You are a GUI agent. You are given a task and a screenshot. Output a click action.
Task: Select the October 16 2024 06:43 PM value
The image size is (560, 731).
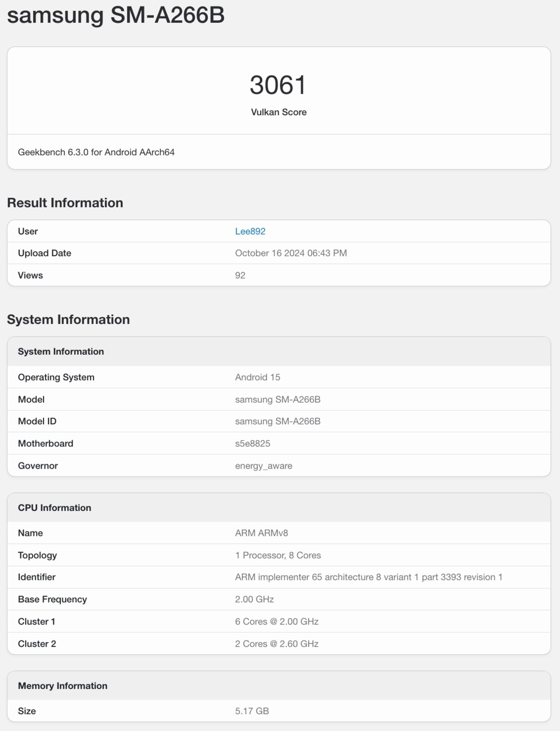(x=291, y=253)
